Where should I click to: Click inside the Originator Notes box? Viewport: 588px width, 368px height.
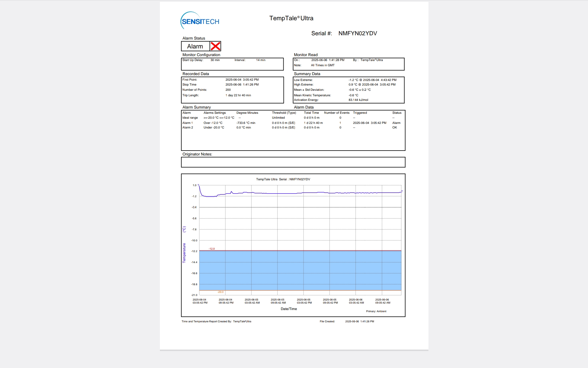tap(293, 162)
